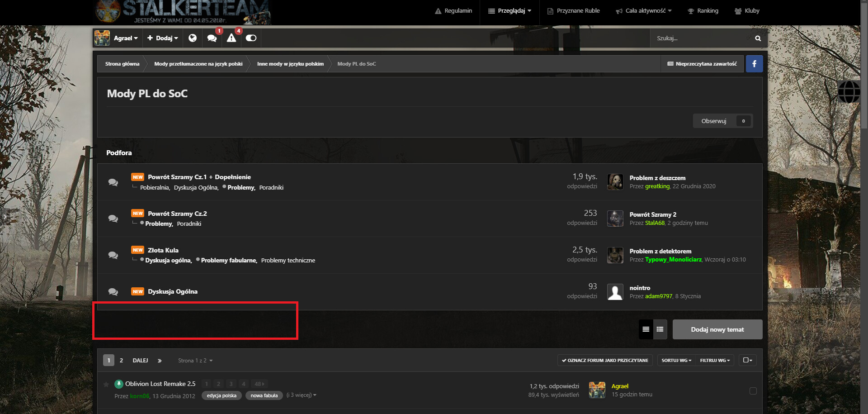Open the Agrael user menu dropdown
868x414 pixels.
pos(126,38)
